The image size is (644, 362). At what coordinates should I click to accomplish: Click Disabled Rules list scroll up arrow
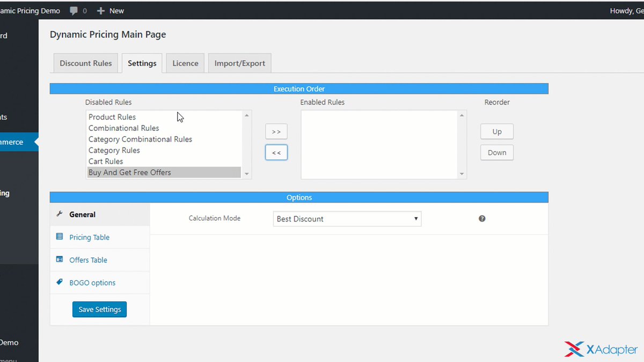point(247,115)
